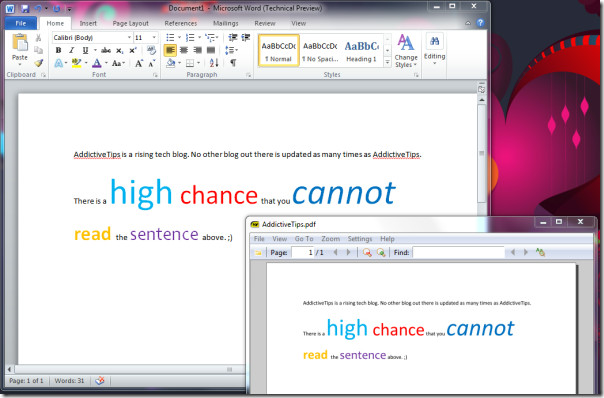
Task: Toggle Bold formatting
Action: tap(58, 50)
